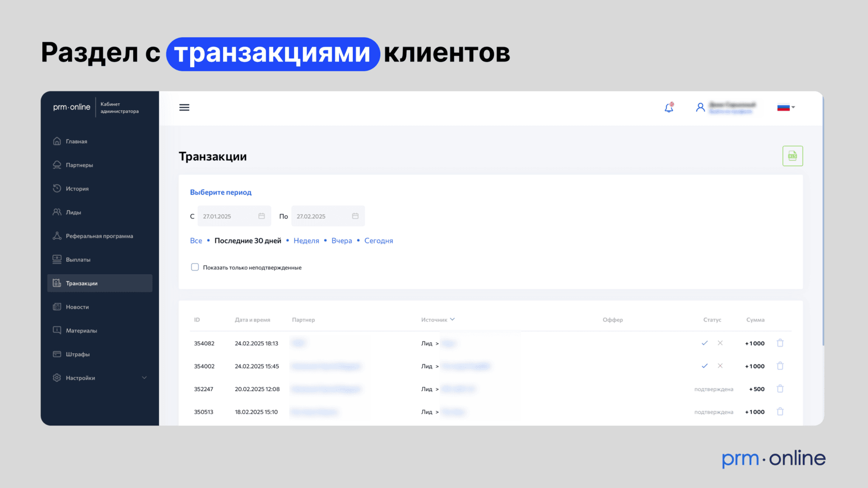Click the end date input field
868x488 pixels.
point(322,216)
